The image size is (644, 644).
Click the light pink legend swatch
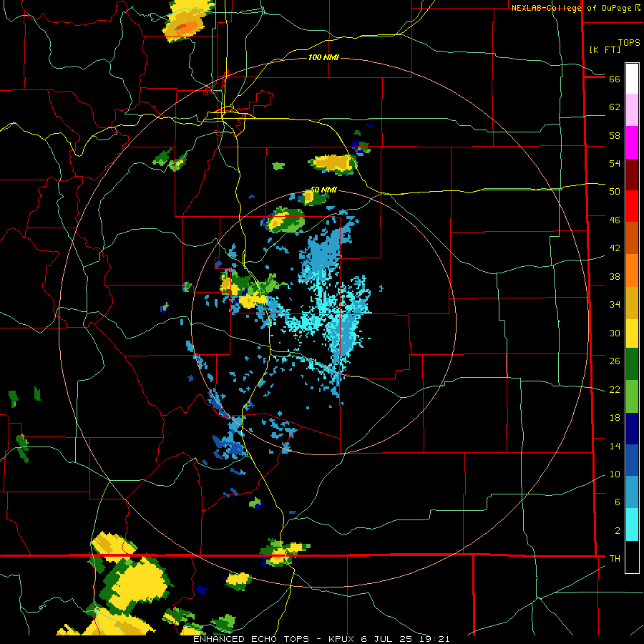click(x=632, y=109)
